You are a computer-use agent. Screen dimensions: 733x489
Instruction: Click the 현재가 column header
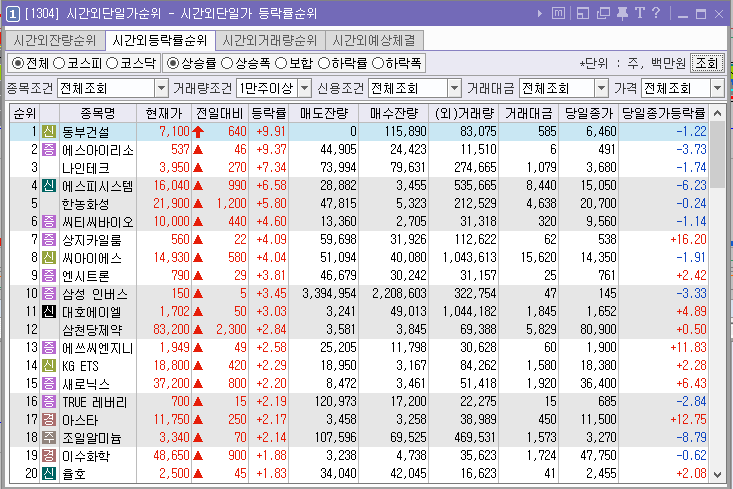pos(164,114)
